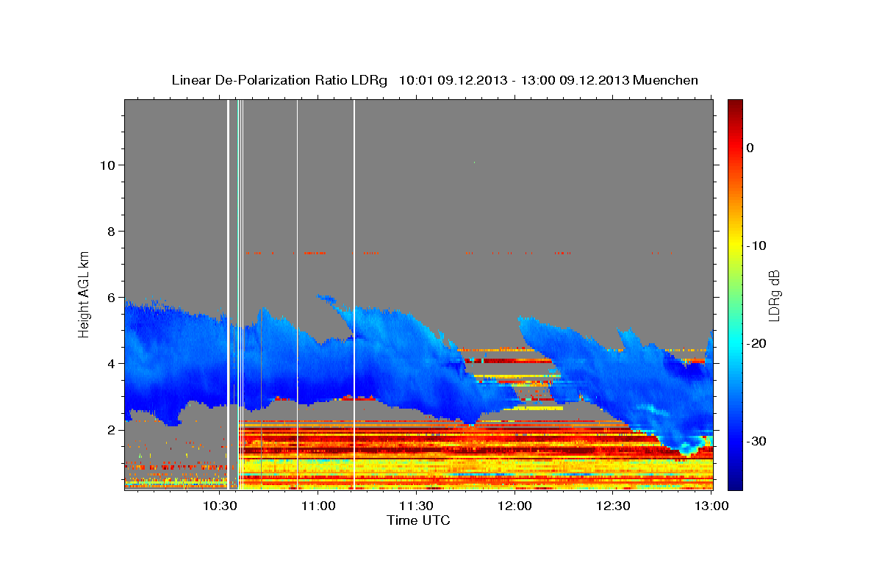Click the "12:30" time tick label
This screenshot has width=882, height=588.
pyautogui.click(x=613, y=506)
